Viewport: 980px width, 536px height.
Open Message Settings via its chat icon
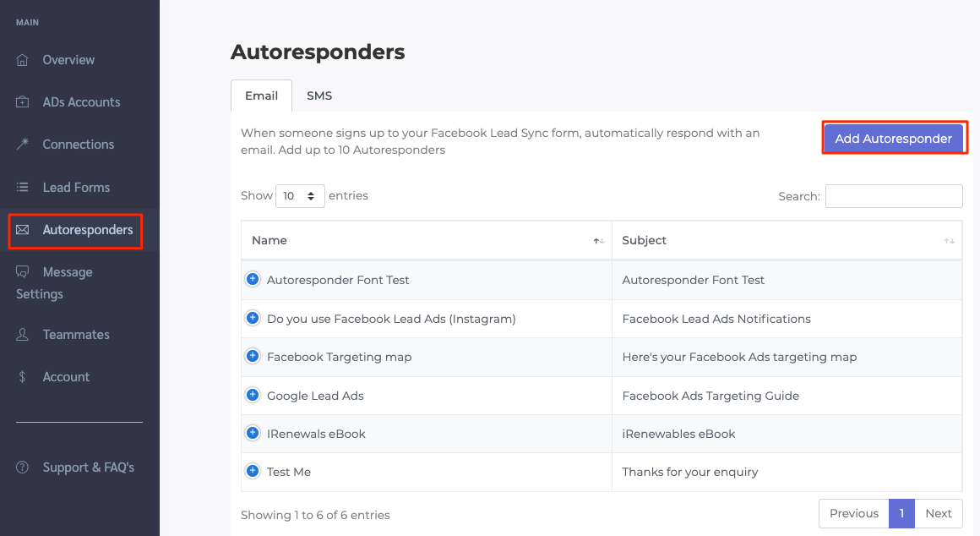tap(22, 271)
